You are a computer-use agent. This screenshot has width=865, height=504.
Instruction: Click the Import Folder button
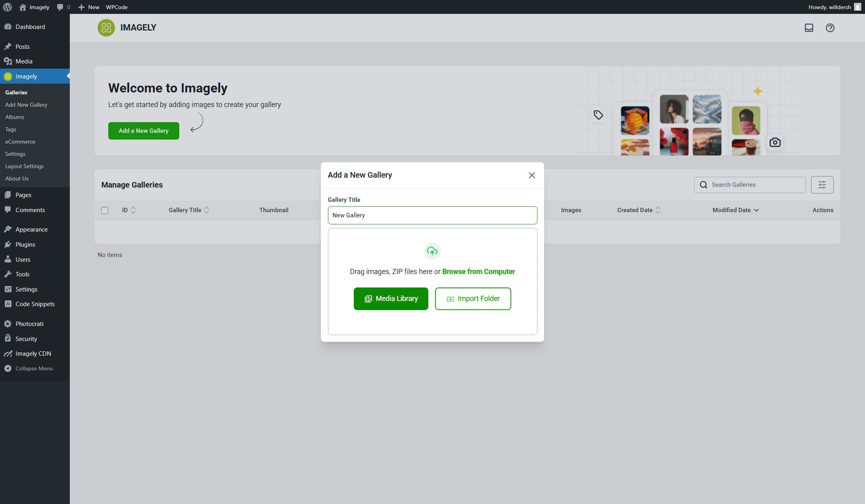coord(472,298)
